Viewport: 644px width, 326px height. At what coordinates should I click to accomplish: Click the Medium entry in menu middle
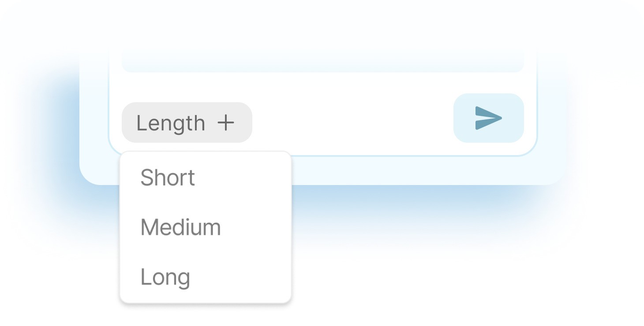180,227
